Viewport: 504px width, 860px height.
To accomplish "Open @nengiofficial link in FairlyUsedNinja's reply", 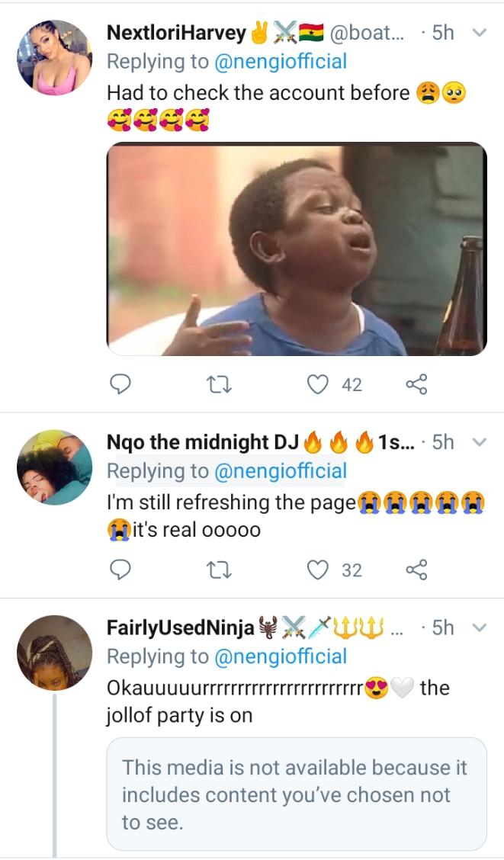I will click(280, 656).
